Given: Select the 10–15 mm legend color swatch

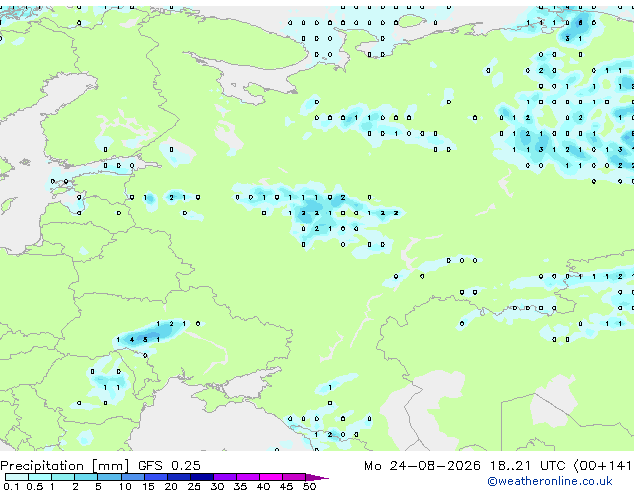Looking at the screenshot, I should pos(132,477).
